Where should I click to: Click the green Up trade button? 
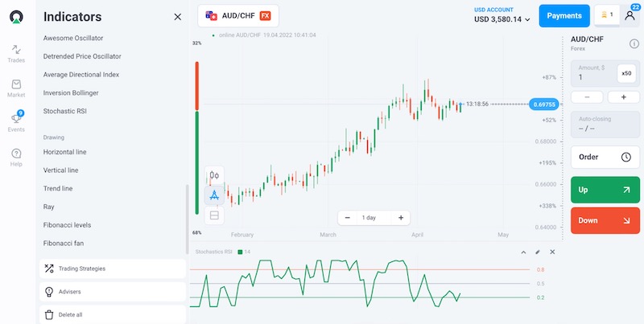click(x=605, y=191)
